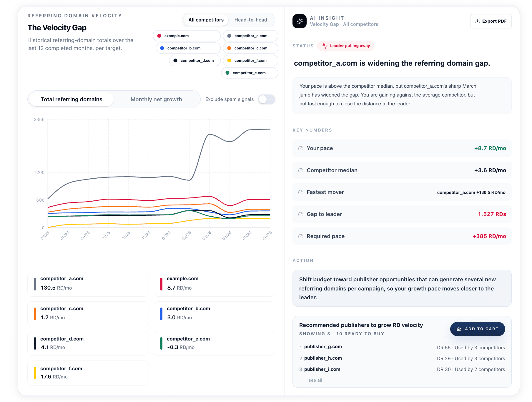Click the 2356 y-axis label
The image size is (532, 402).
click(39, 119)
